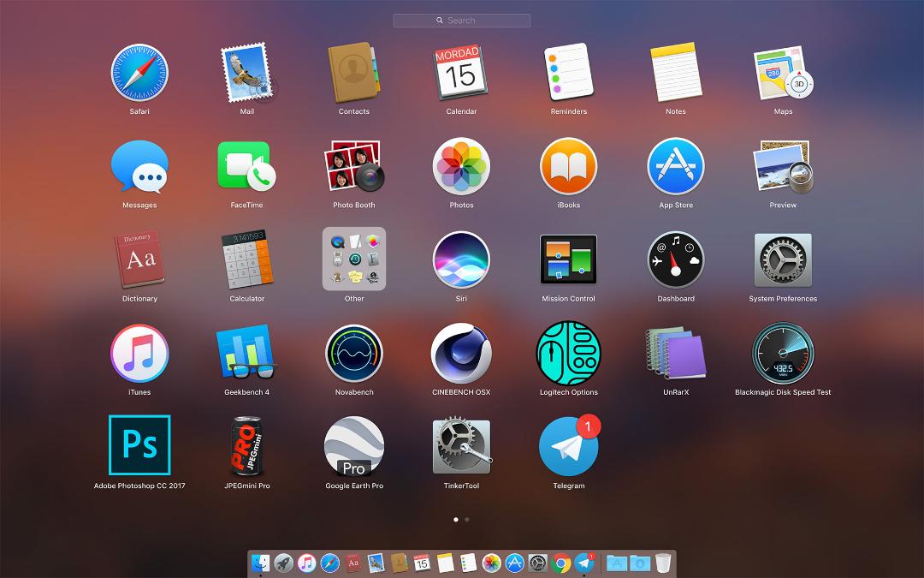924x578 pixels.
Task: Open the UnRarX app
Action: (676, 354)
